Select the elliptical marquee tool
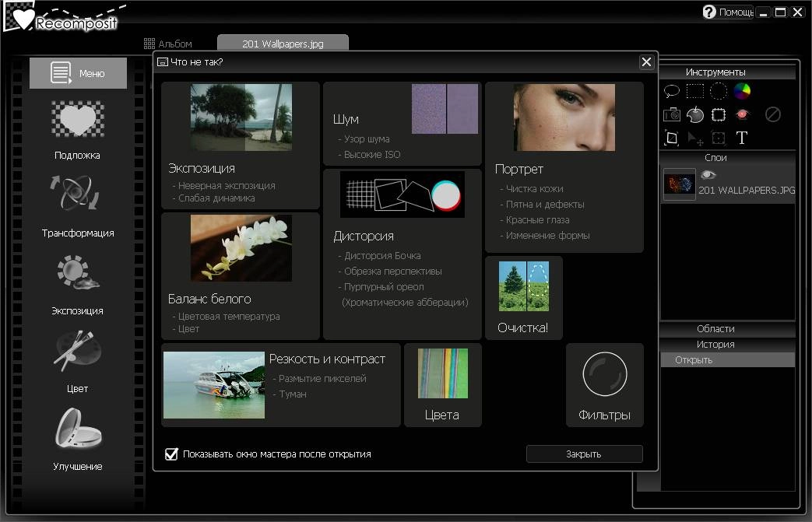Viewport: 812px width, 522px height. 719,91
